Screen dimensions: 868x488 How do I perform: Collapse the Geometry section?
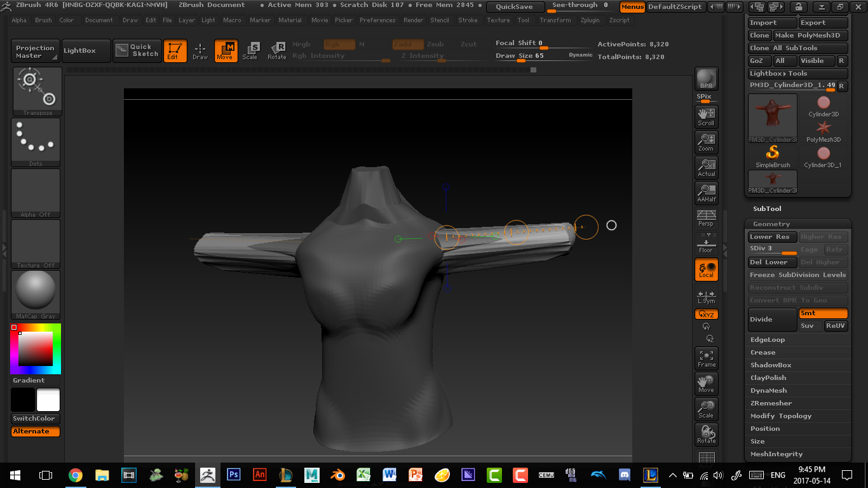tap(771, 224)
